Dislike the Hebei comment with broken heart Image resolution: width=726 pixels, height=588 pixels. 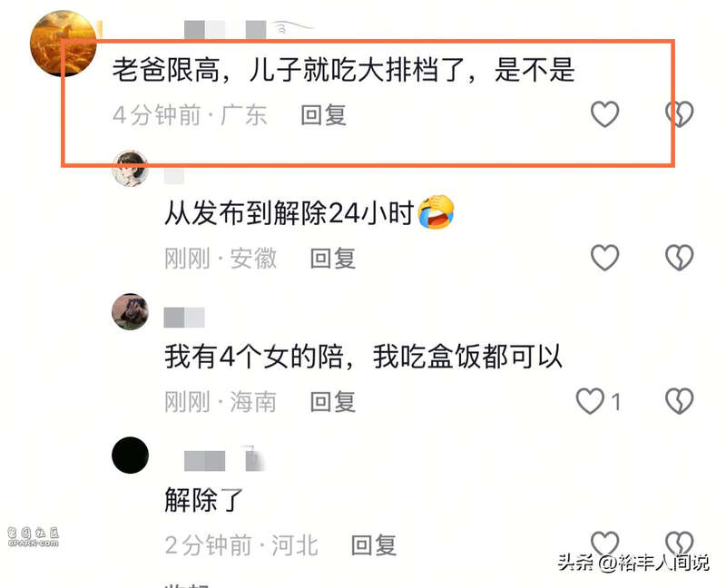679,544
